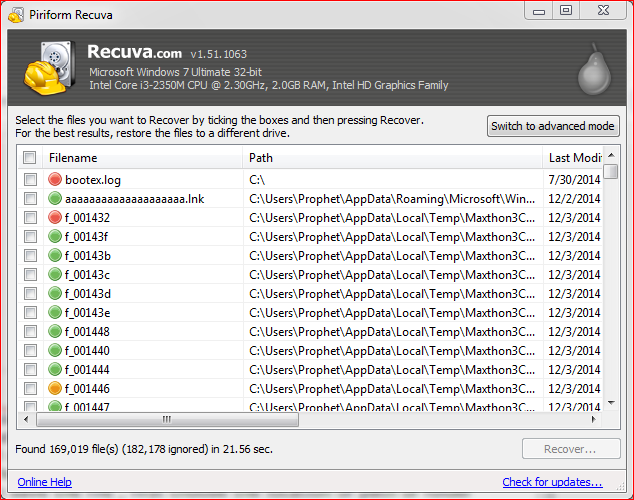Select the f_001446 filename

pyautogui.click(x=87, y=388)
